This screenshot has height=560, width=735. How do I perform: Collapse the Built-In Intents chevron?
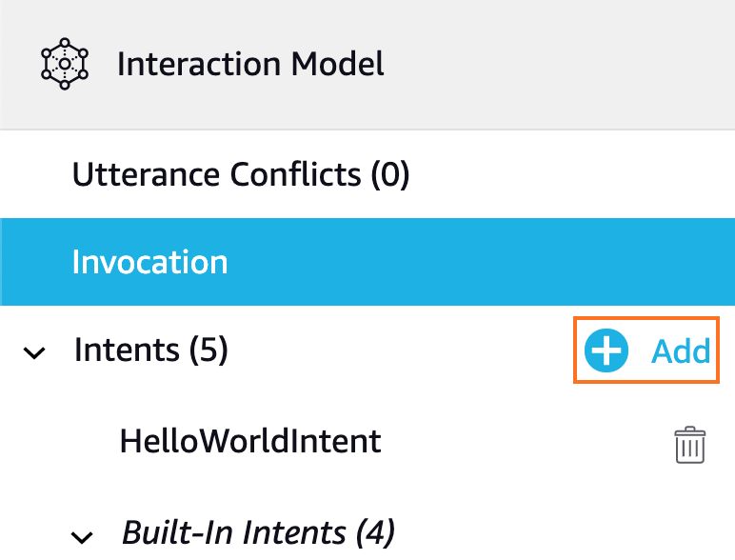coord(82,537)
